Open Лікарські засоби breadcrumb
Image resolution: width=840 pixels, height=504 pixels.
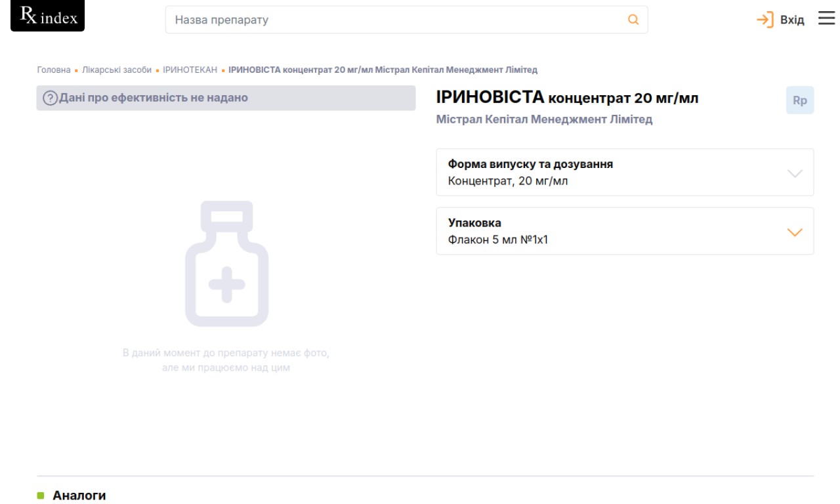click(117, 70)
